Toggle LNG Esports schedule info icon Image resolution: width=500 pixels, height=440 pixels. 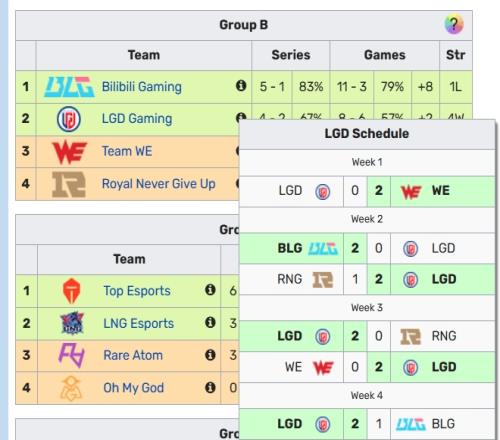[x=210, y=322]
